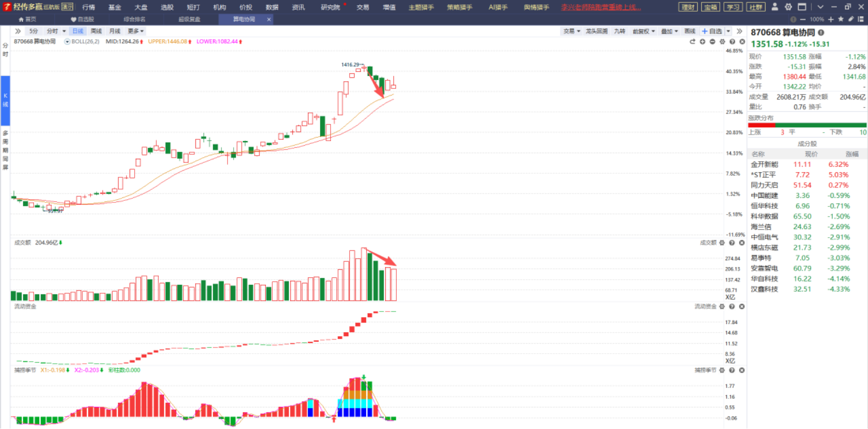Click the info icon next to 算电协同 title
868x429 pixels.
(821, 33)
